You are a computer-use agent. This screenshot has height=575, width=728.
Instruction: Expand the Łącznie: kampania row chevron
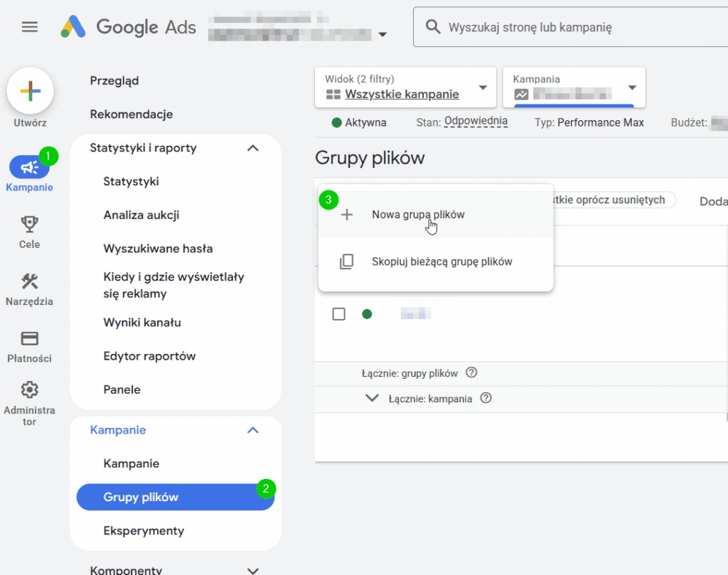pos(372,398)
